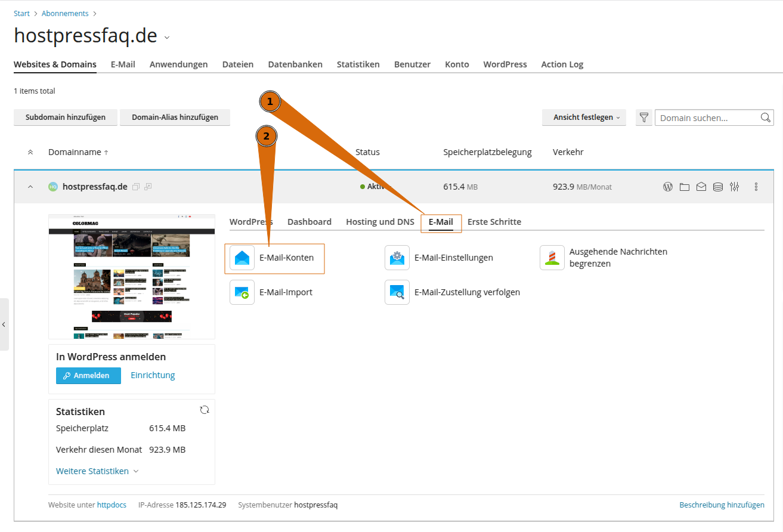This screenshot has height=532, width=783.
Task: Select the domain's E-Mail sub-tab
Action: (441, 222)
